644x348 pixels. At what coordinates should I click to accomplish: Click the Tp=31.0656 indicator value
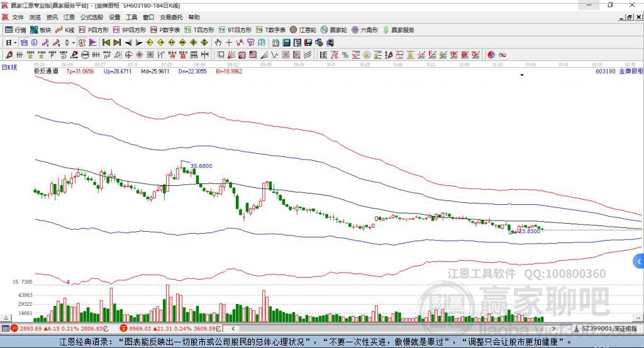80,71
